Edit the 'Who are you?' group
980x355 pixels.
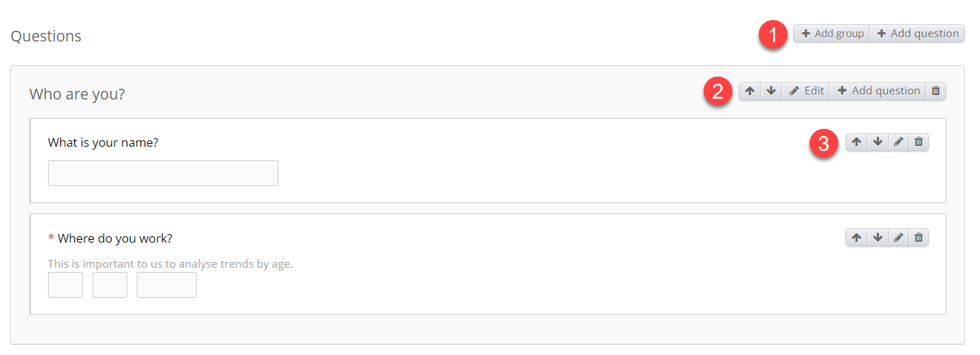(806, 91)
